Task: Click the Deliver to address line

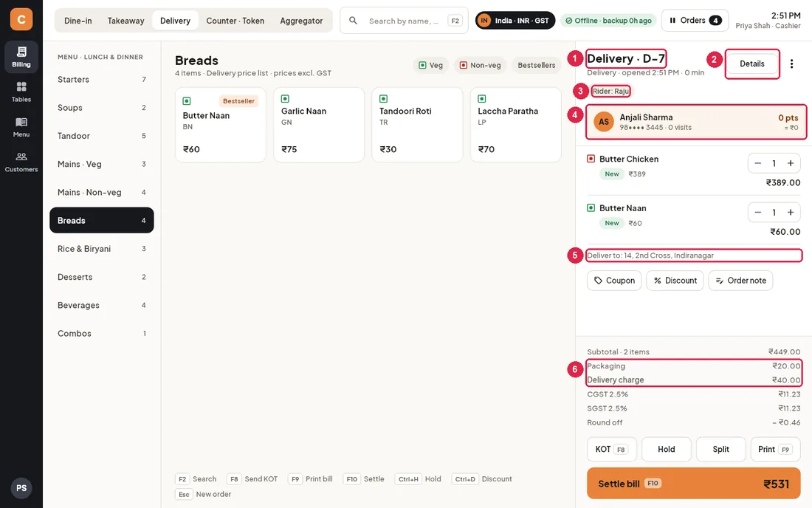Action: 694,255
